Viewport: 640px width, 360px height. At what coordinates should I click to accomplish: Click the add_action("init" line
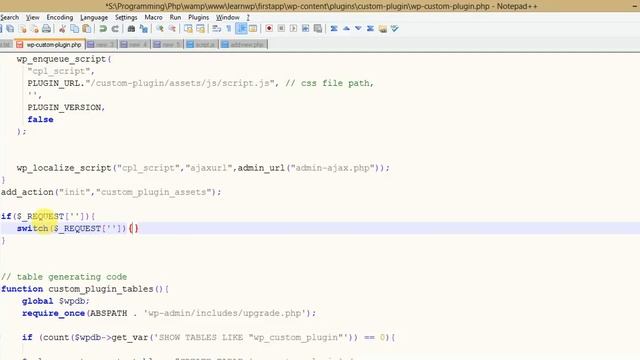click(111, 192)
